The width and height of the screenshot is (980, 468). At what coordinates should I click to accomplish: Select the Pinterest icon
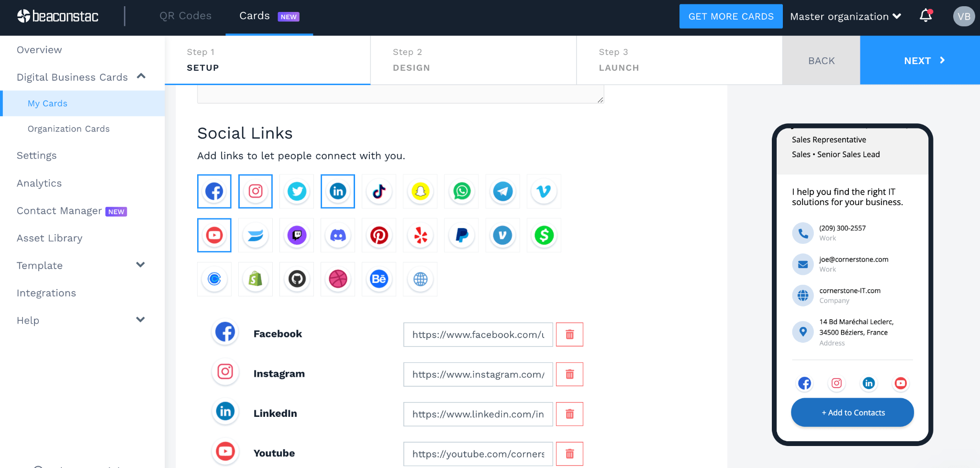[x=379, y=236]
